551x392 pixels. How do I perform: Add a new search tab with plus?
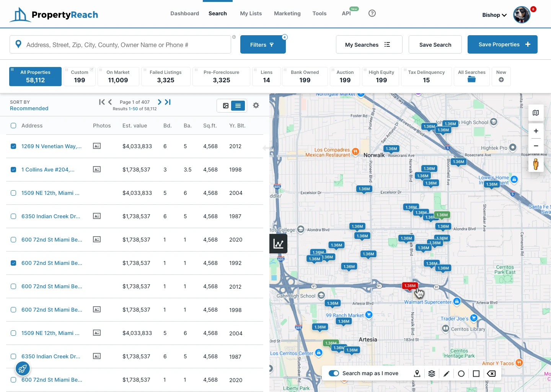(501, 77)
